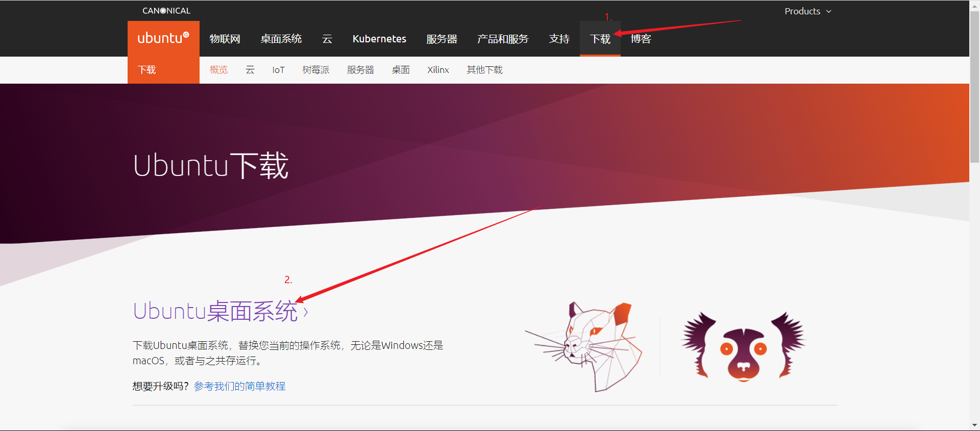Open the 物联网 menu
Screen dimensions: 980x431
[225, 39]
